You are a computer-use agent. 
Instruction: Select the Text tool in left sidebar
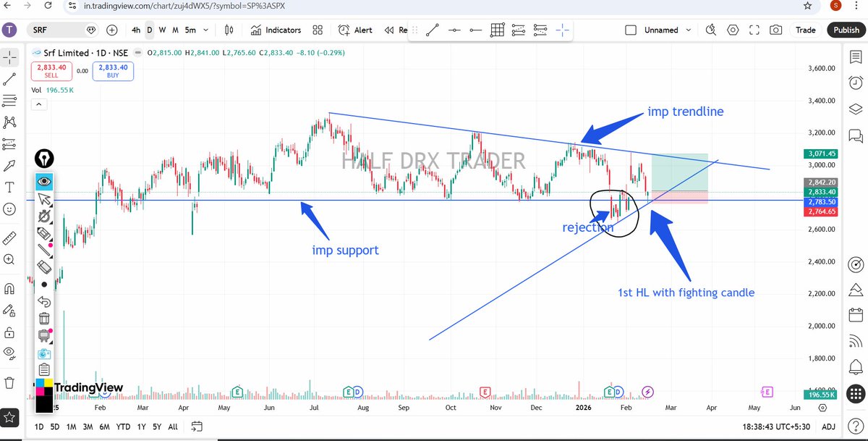(x=9, y=187)
